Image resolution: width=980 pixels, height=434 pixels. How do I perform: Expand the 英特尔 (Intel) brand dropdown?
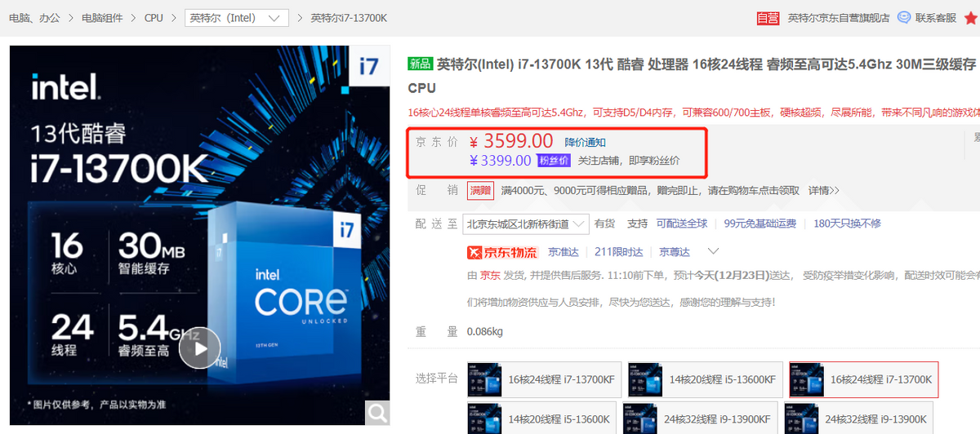pos(237,18)
